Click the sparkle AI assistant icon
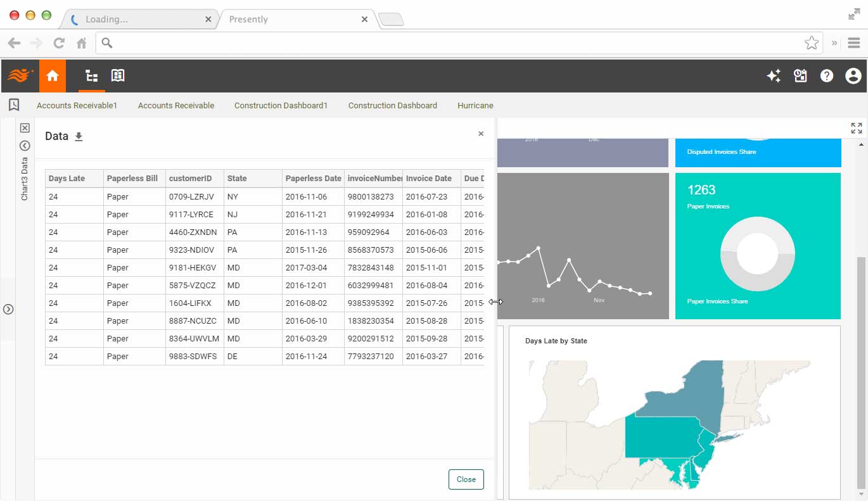The image size is (868, 501). pyautogui.click(x=773, y=76)
